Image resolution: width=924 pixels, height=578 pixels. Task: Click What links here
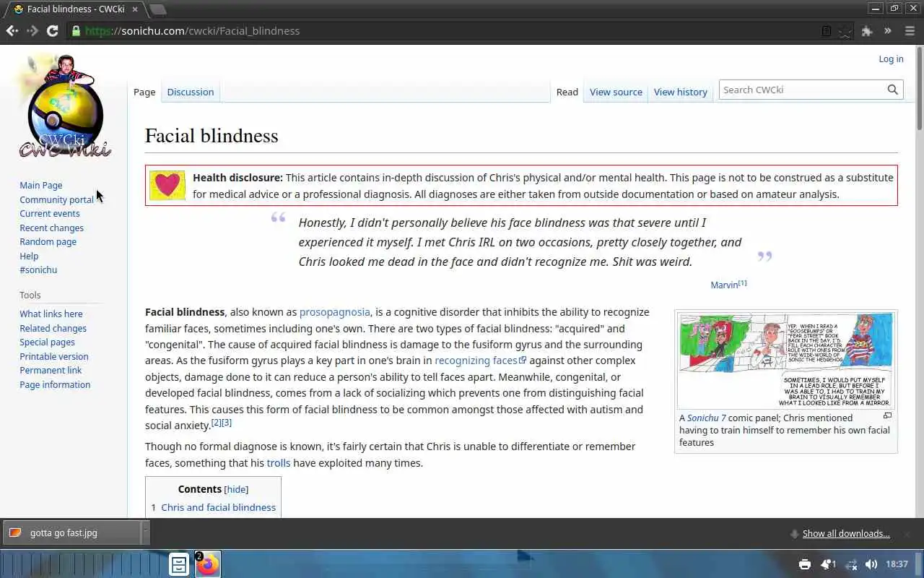pyautogui.click(x=51, y=314)
